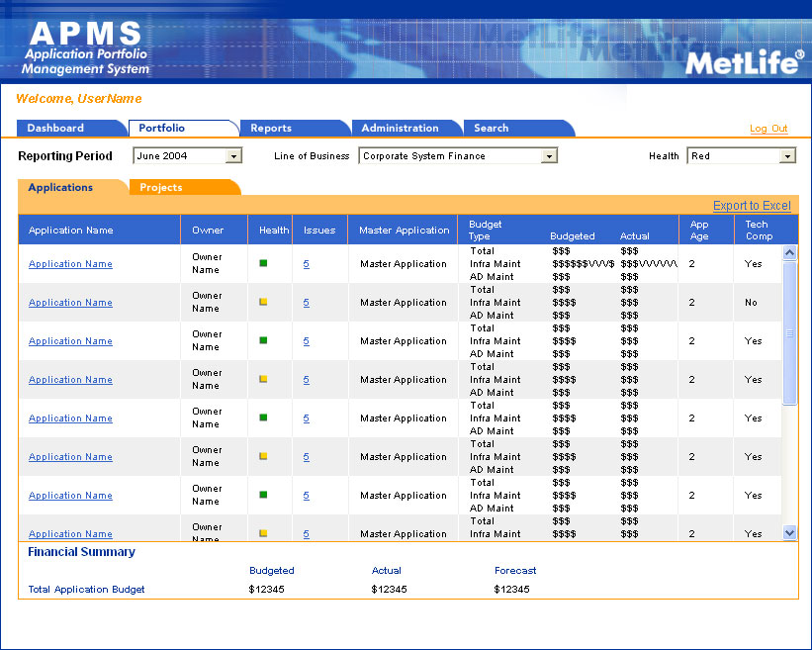Viewport: 812px width, 650px height.
Task: Click the Welcome, UserName text
Action: [79, 98]
